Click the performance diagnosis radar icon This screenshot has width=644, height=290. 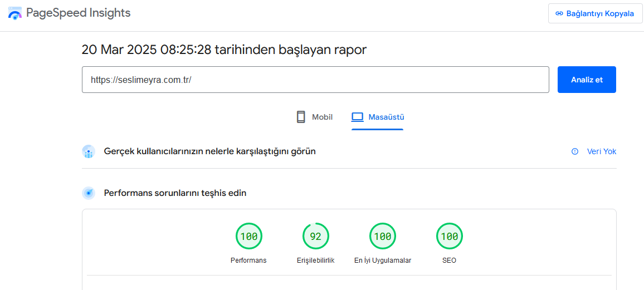click(x=89, y=193)
